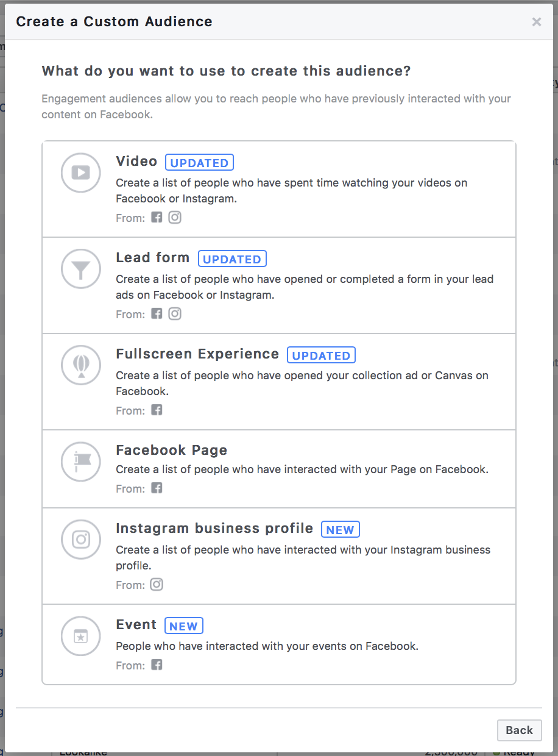Dismiss the Create a Custom Audience dialog
The height and width of the screenshot is (756, 558).
click(x=536, y=21)
